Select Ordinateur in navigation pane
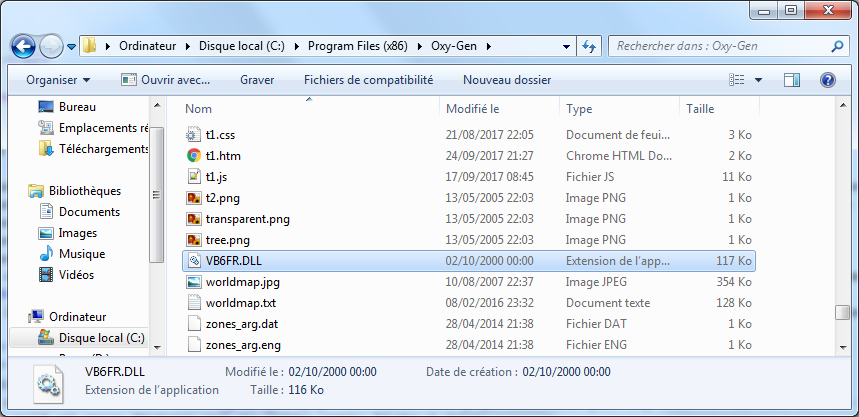 coord(77,317)
